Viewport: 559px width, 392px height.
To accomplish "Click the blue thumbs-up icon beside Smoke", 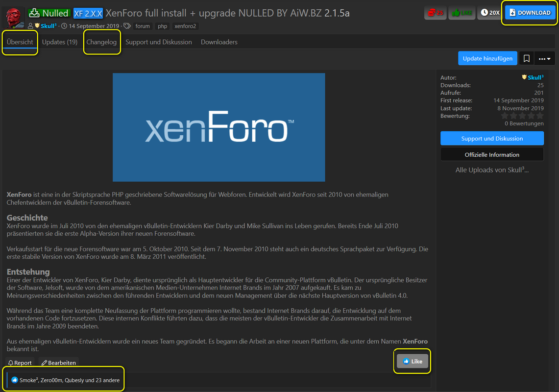I will [15, 380].
